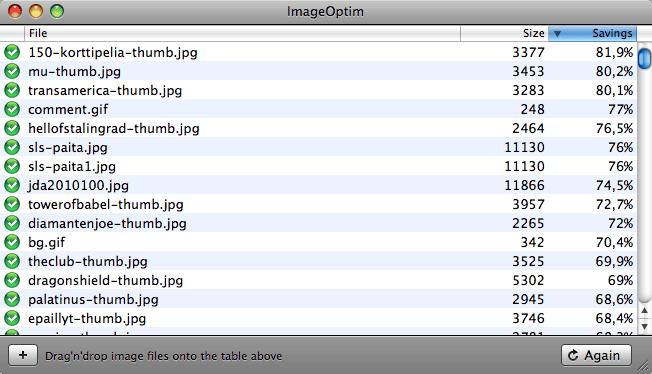Viewport: 652px width, 374px height.
Task: Click the scrollbar down arrow
Action: point(645,327)
